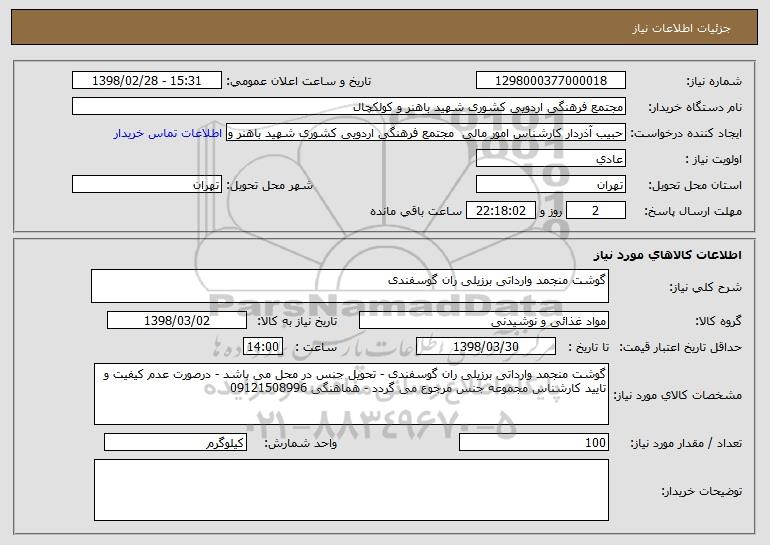Screen dimensions: 770x545
Task: Click the delivery province field تهران
Action: tap(550, 185)
